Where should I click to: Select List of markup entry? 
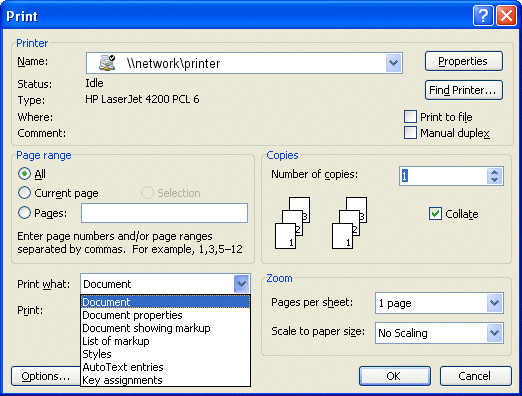[165, 341]
